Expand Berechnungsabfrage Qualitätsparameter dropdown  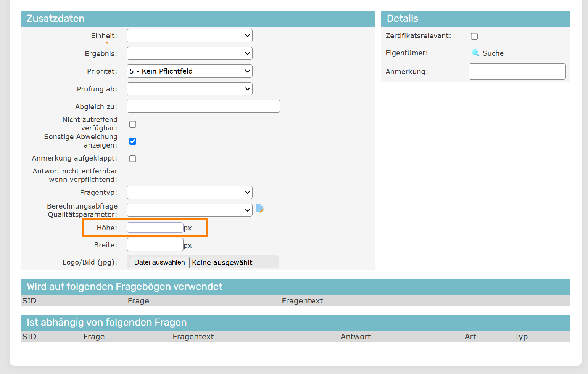pos(189,210)
